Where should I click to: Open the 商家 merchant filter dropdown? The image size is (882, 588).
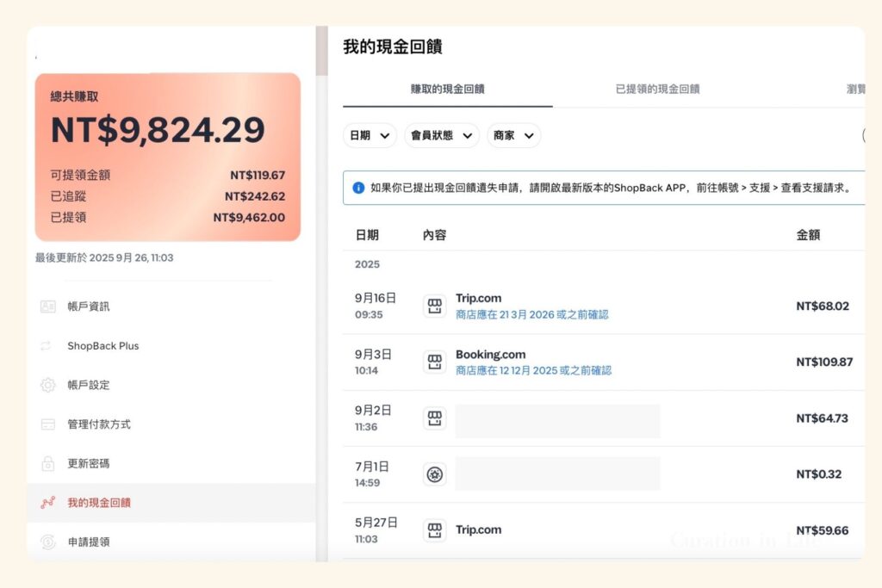513,135
